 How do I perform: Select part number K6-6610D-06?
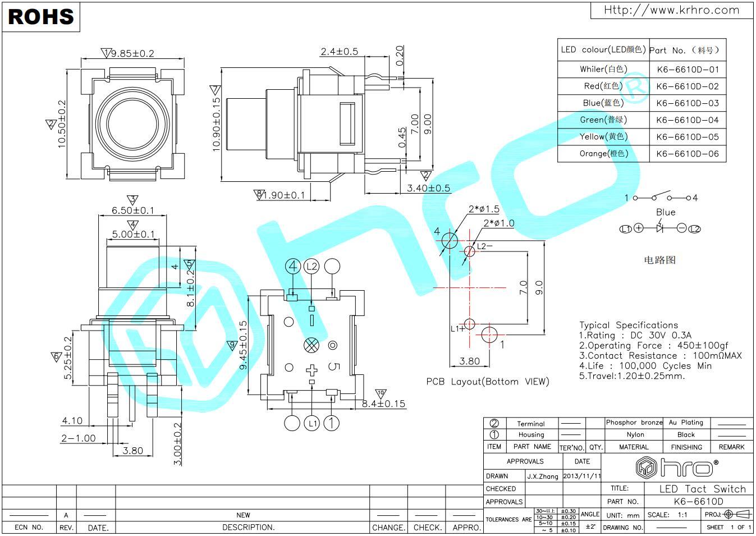pyautogui.click(x=688, y=153)
